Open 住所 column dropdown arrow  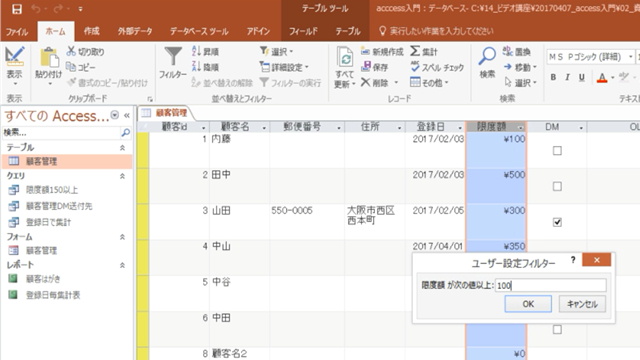click(x=399, y=128)
